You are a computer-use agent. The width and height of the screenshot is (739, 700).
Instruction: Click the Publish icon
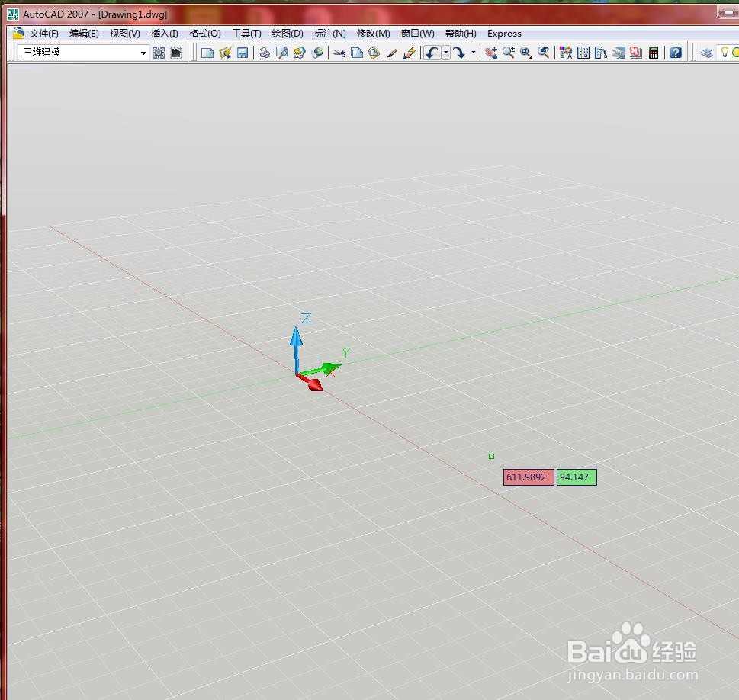click(299, 53)
